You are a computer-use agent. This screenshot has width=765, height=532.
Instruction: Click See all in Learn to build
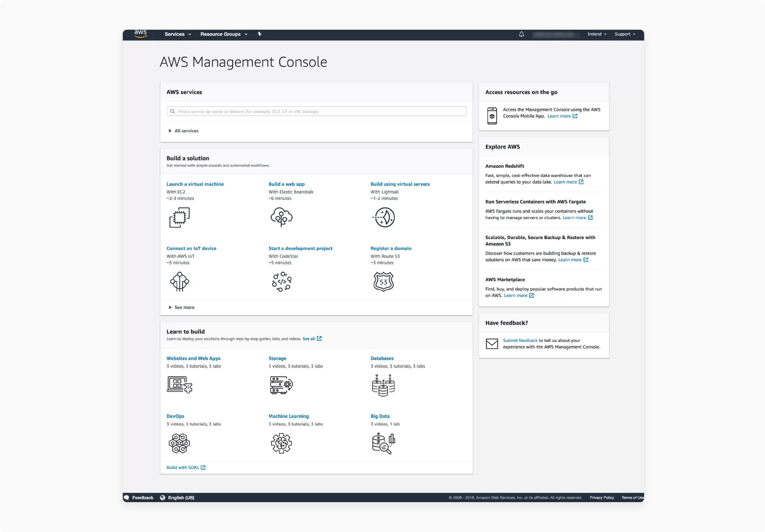(309, 339)
